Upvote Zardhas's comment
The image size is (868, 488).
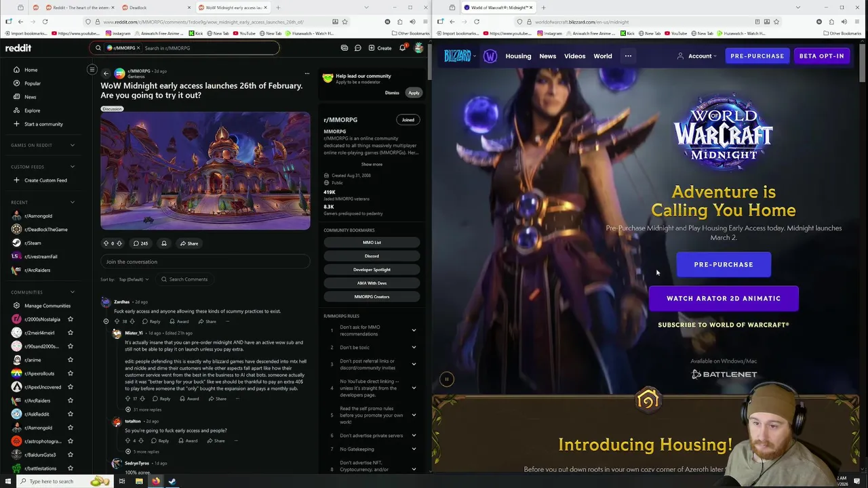pos(117,321)
